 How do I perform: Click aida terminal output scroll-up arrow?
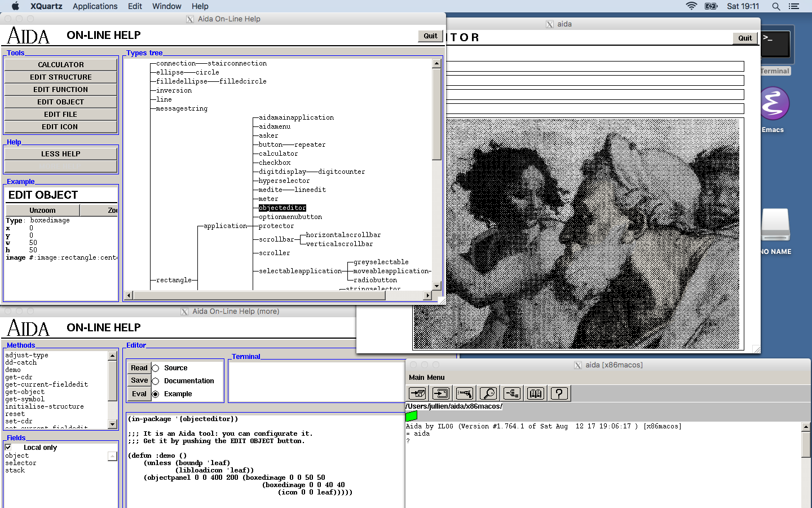[806, 427]
